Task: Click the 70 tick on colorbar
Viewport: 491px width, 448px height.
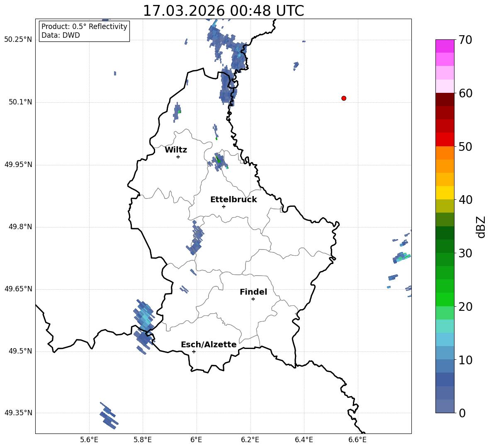Action: tap(465, 40)
